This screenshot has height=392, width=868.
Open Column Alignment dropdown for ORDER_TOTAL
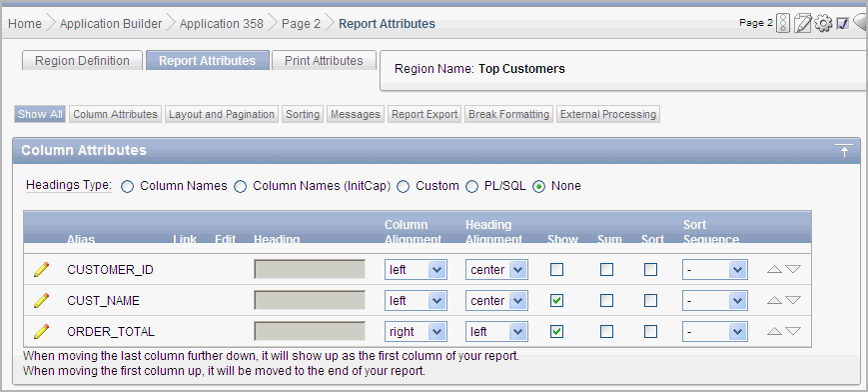[x=416, y=332]
